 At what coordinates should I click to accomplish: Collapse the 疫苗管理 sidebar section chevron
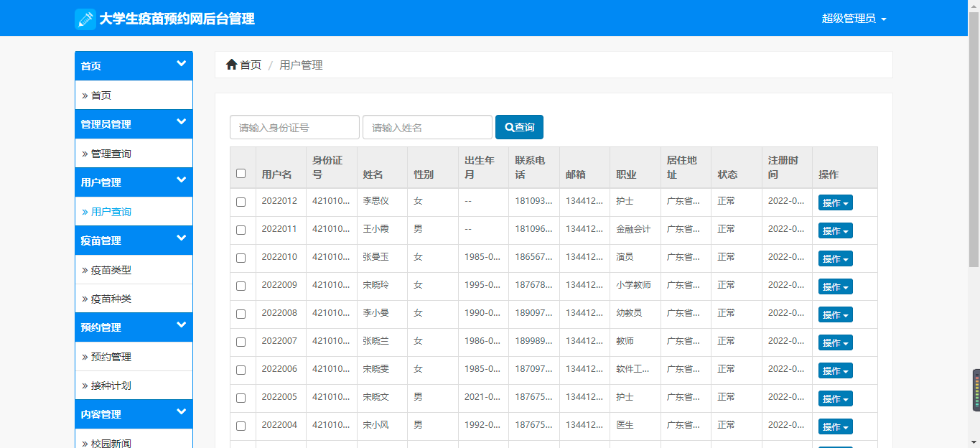point(181,238)
